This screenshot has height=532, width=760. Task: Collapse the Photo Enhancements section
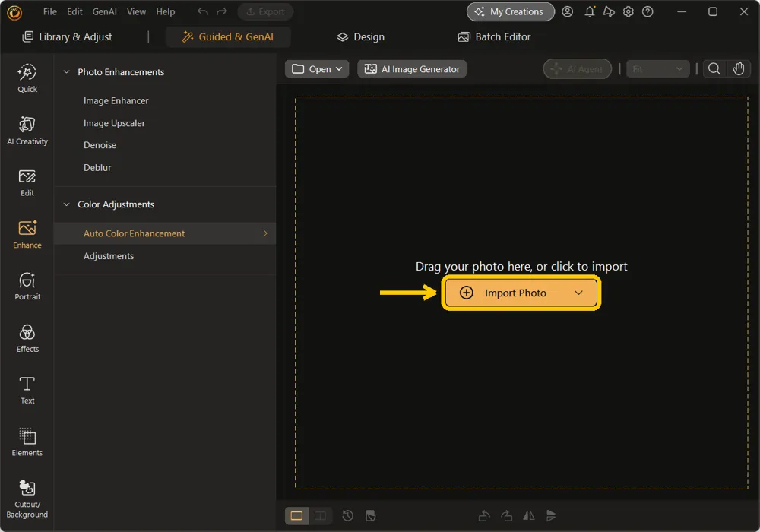(x=66, y=71)
